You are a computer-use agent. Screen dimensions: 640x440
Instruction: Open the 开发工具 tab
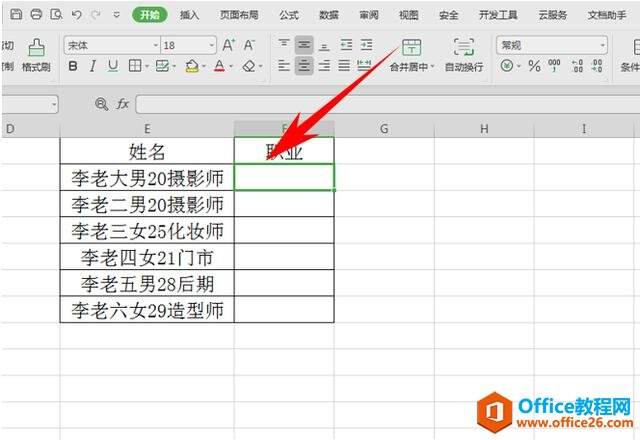498,15
